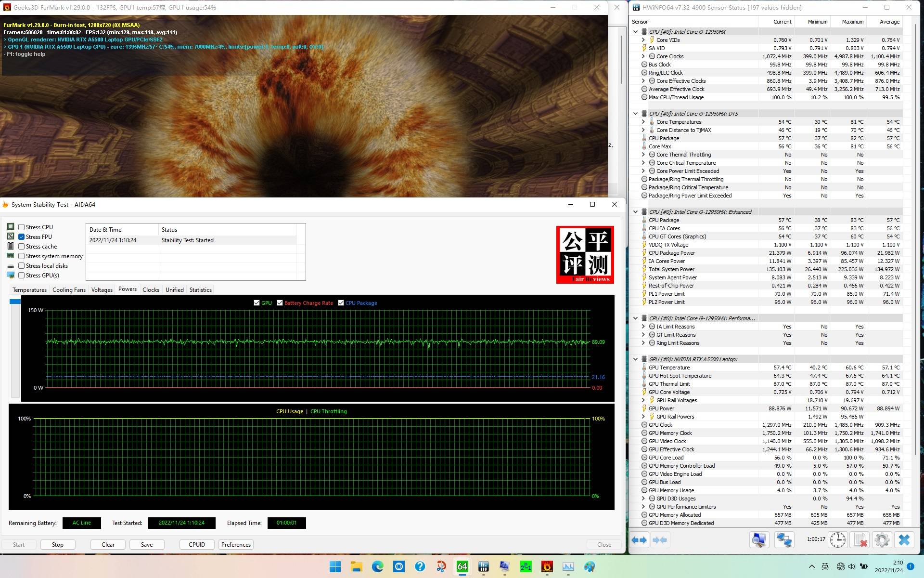Enable the Stress CPU checkbox
Viewport: 924px width, 578px height.
(x=22, y=227)
